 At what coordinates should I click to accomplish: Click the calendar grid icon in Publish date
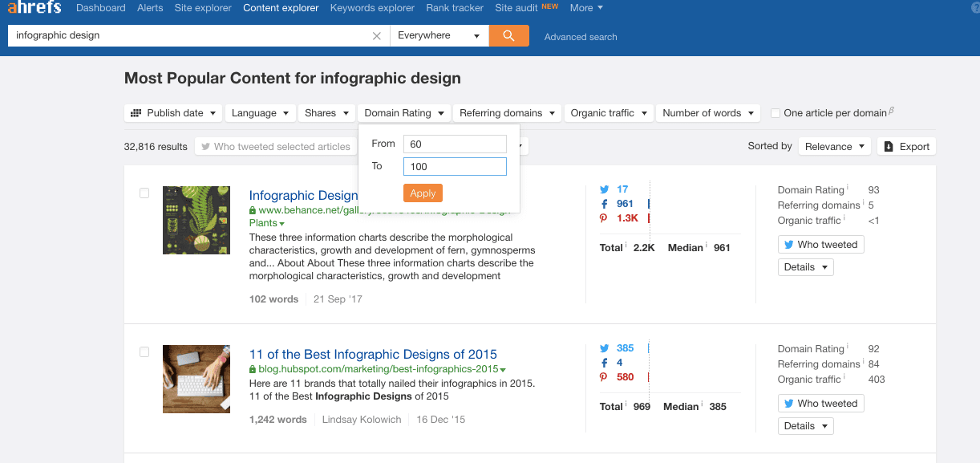coord(136,113)
